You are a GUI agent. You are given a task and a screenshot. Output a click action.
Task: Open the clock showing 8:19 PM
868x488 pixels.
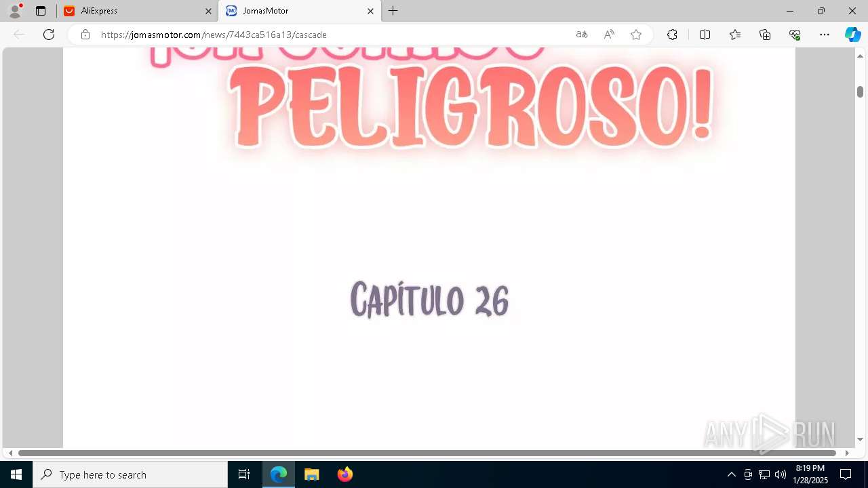pyautogui.click(x=810, y=474)
